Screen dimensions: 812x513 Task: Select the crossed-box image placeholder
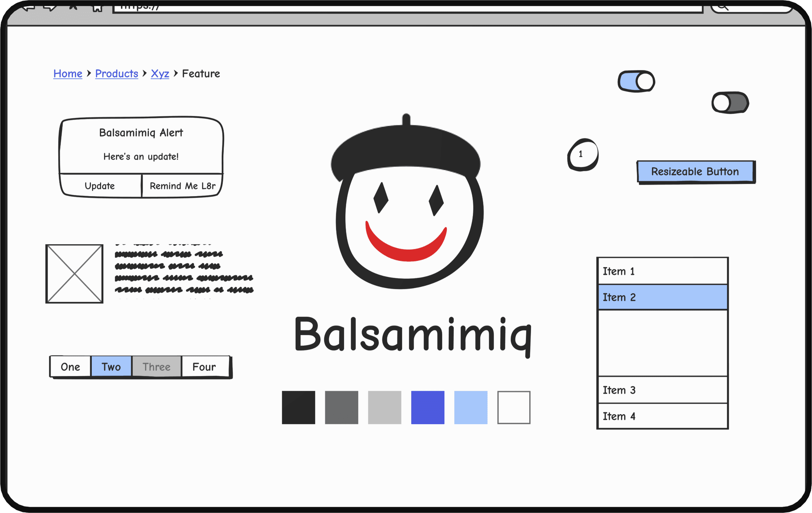pos(74,274)
